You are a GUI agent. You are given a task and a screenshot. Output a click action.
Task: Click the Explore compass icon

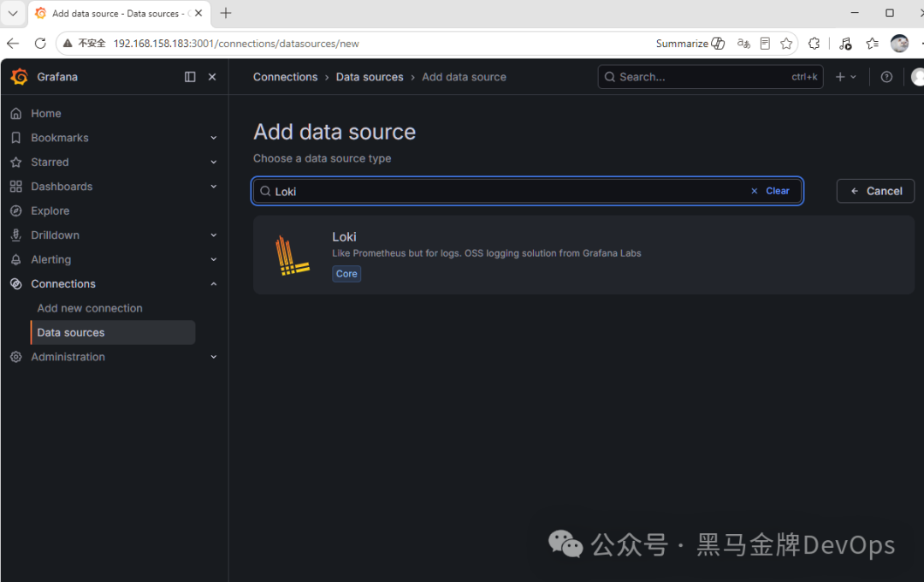click(x=16, y=211)
